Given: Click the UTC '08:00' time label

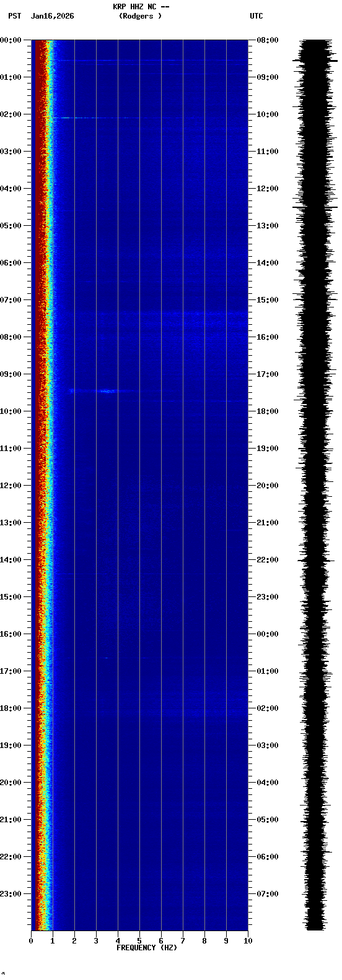Looking at the screenshot, I should click(x=268, y=40).
